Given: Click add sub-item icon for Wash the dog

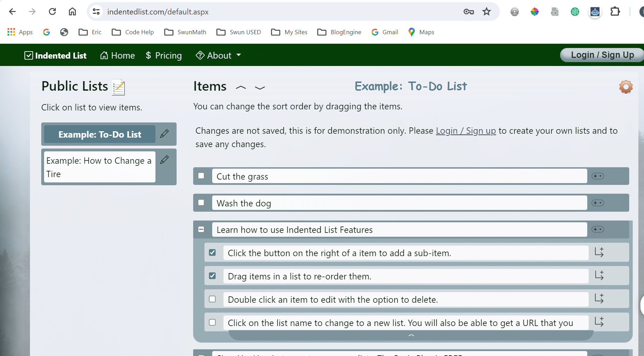Looking at the screenshot, I should [x=597, y=203].
